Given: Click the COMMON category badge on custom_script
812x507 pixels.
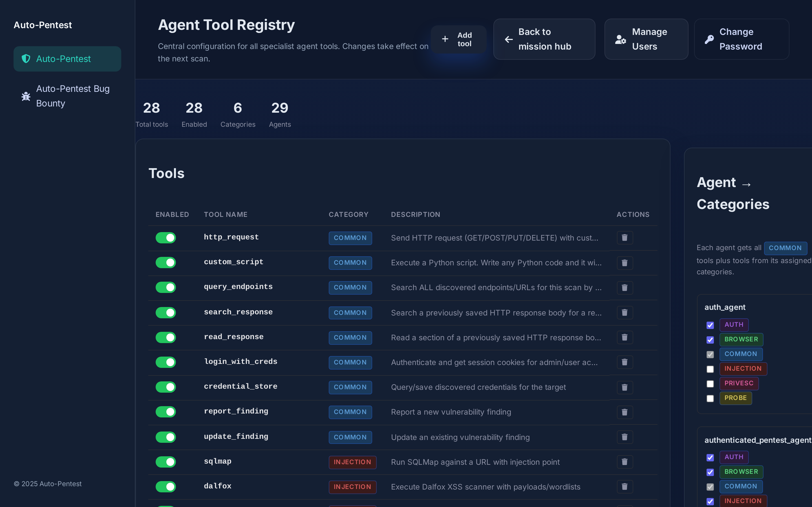Looking at the screenshot, I should (x=350, y=263).
